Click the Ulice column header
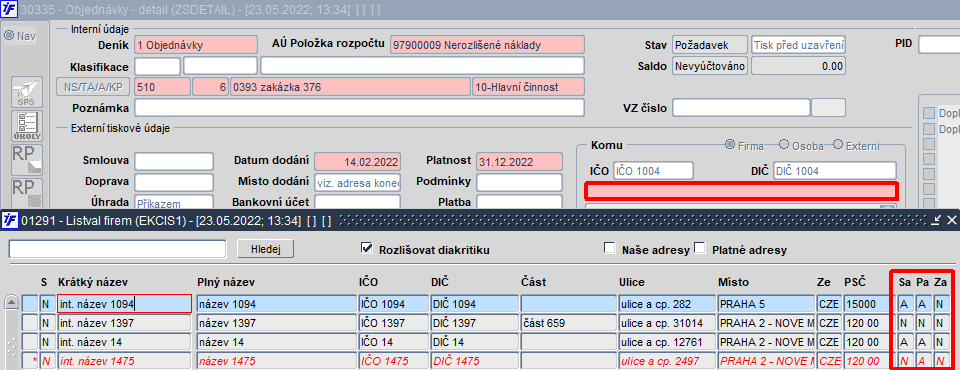Screen dimensions: 960x370 point(632,282)
